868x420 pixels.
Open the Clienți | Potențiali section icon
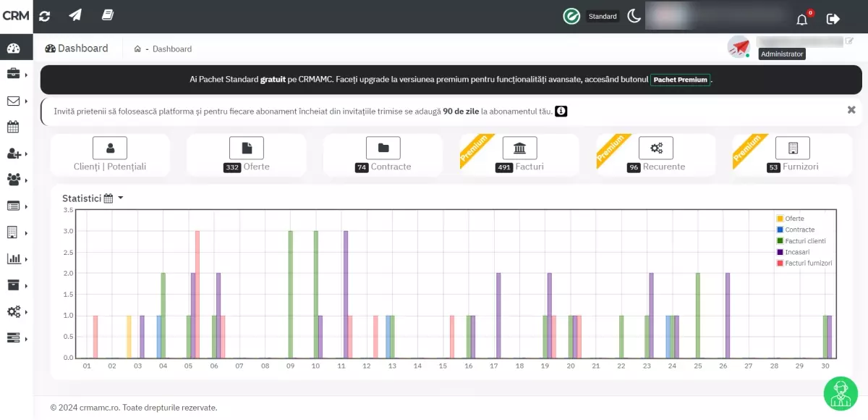[110, 148]
